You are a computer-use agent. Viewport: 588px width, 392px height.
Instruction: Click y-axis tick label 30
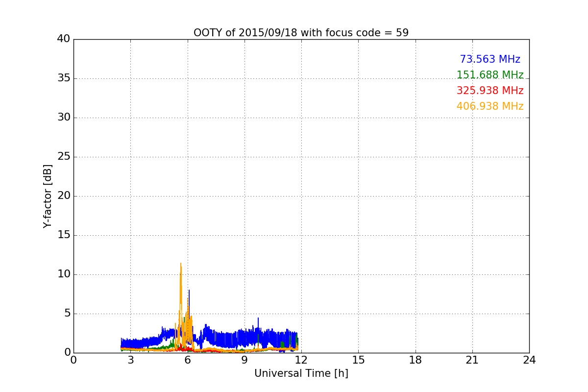pyautogui.click(x=64, y=118)
